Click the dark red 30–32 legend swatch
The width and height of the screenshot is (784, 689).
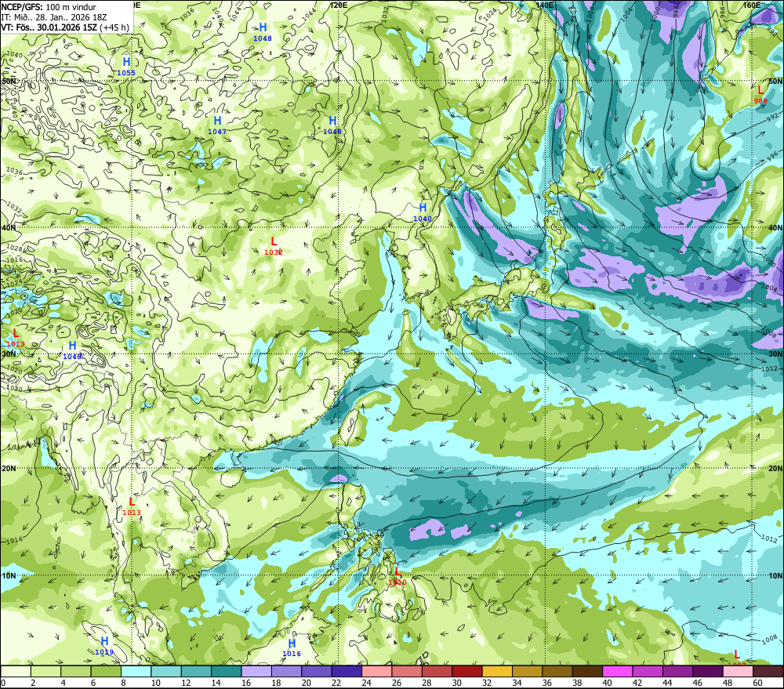(467, 671)
